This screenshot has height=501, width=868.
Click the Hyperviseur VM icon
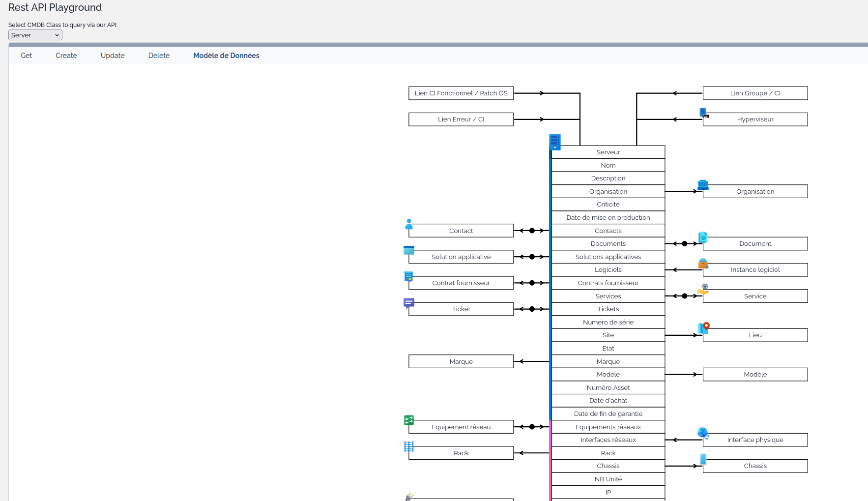(704, 113)
